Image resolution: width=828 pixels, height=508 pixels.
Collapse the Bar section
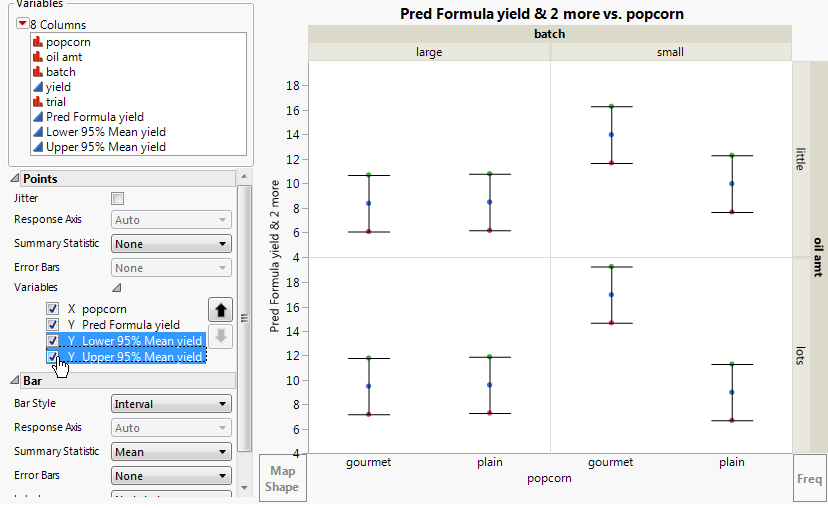click(x=15, y=381)
